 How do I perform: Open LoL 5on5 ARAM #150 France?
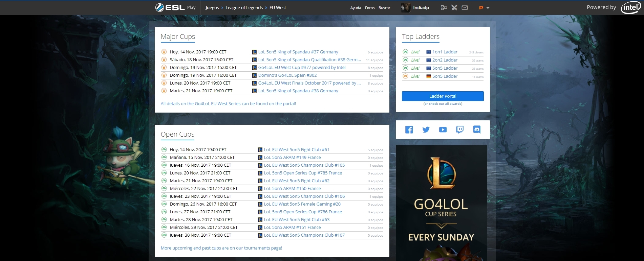[x=292, y=188]
